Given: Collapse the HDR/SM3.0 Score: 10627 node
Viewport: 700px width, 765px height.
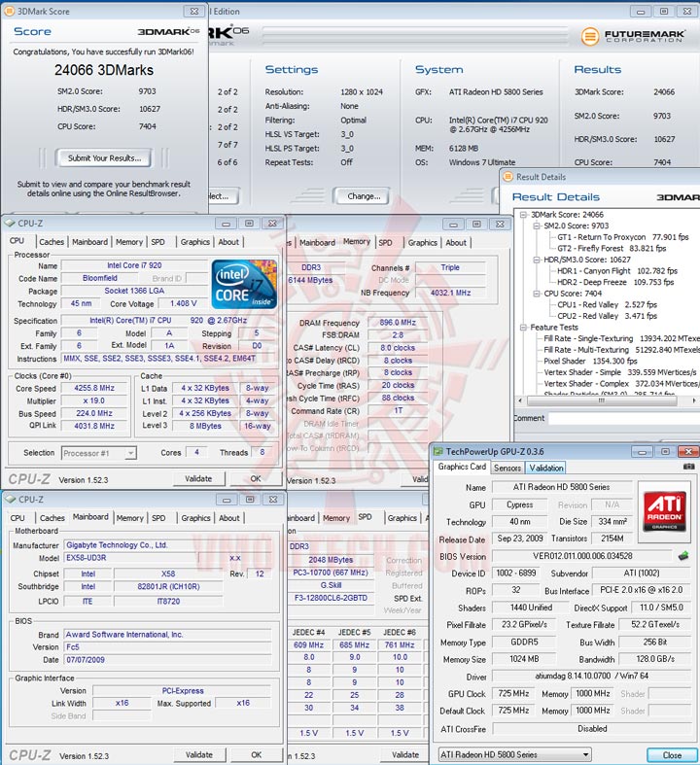Looking at the screenshot, I should (x=536, y=260).
